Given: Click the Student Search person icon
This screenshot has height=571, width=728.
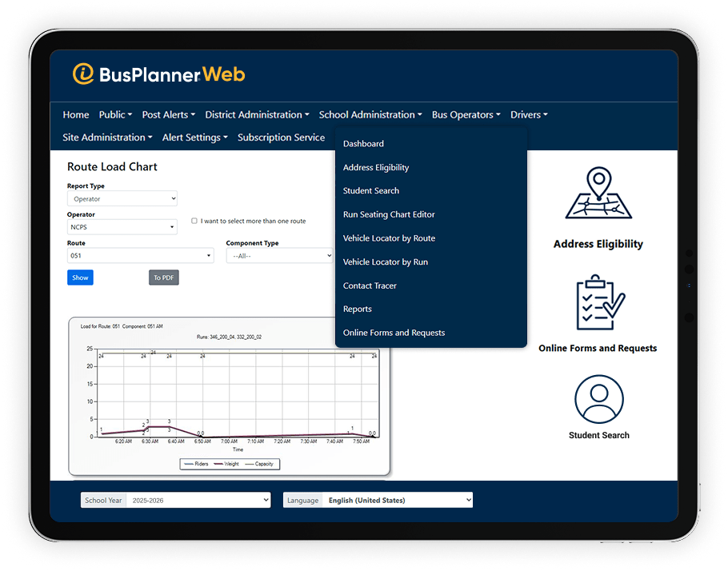Looking at the screenshot, I should click(598, 399).
